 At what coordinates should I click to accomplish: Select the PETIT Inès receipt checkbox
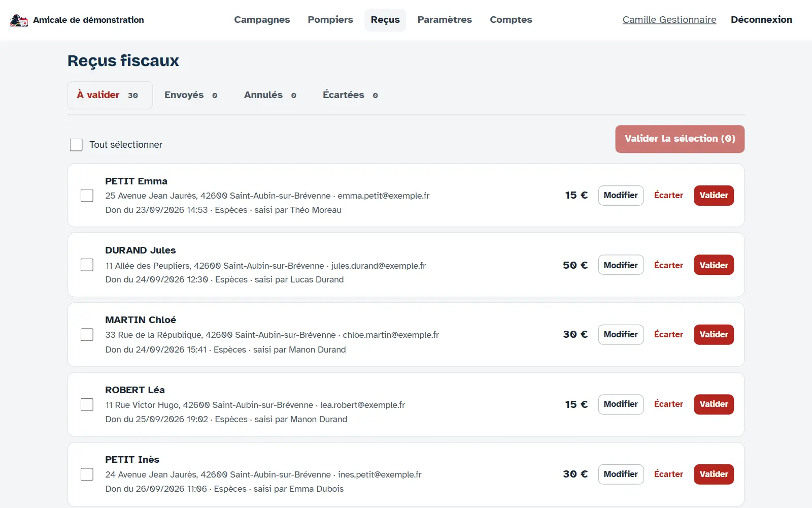click(87, 474)
